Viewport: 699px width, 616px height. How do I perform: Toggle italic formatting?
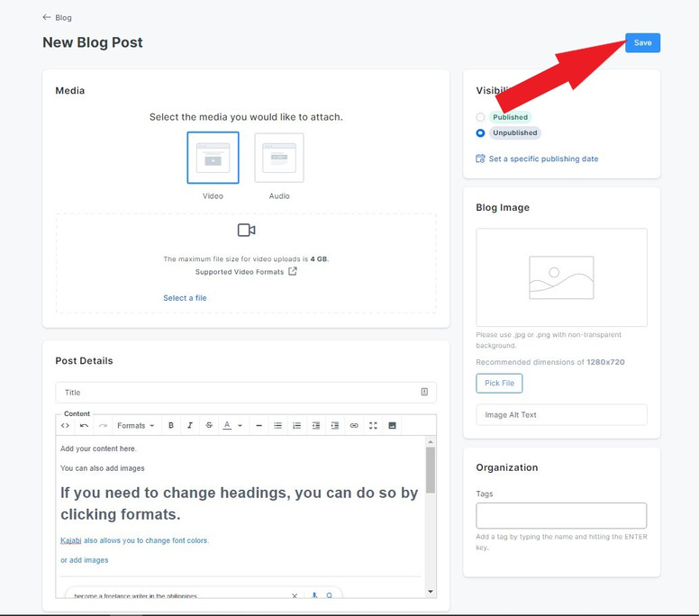pyautogui.click(x=190, y=426)
